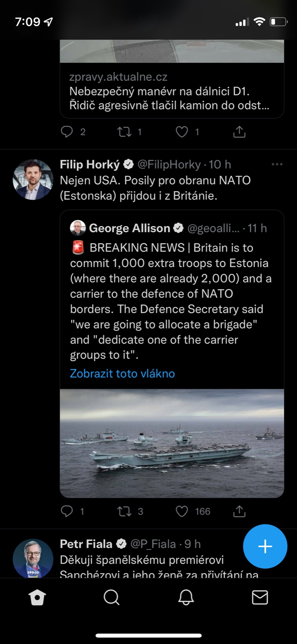
Task: Share the D1 highway article tweet
Action: [239, 132]
